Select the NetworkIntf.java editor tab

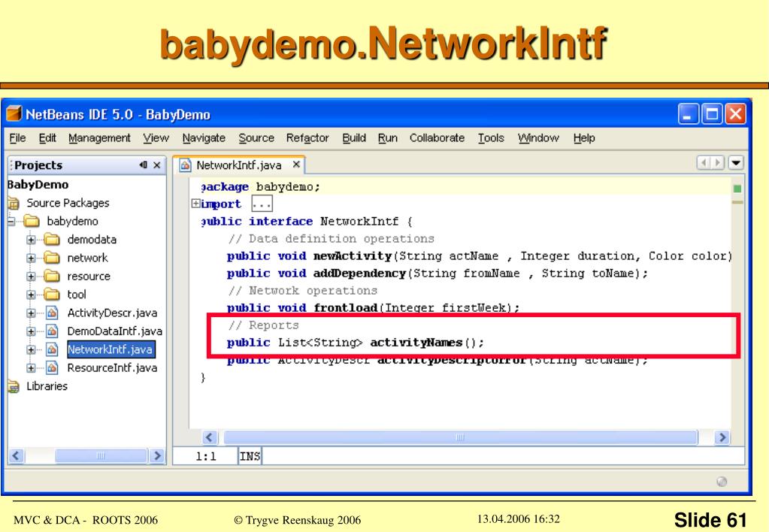point(239,165)
